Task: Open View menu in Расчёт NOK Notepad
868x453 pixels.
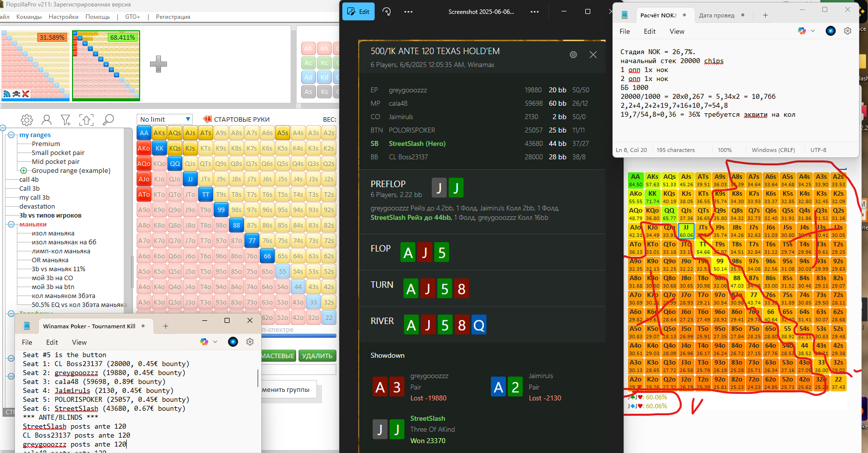Action: 677,31
